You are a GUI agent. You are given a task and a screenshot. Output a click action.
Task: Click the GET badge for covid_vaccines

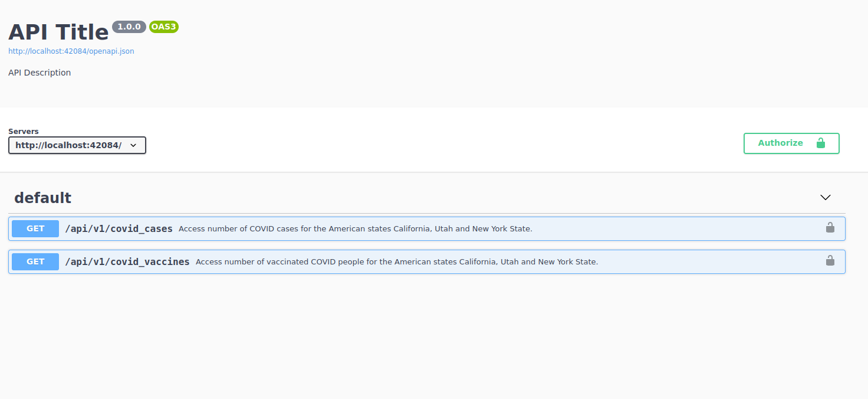[x=35, y=261]
